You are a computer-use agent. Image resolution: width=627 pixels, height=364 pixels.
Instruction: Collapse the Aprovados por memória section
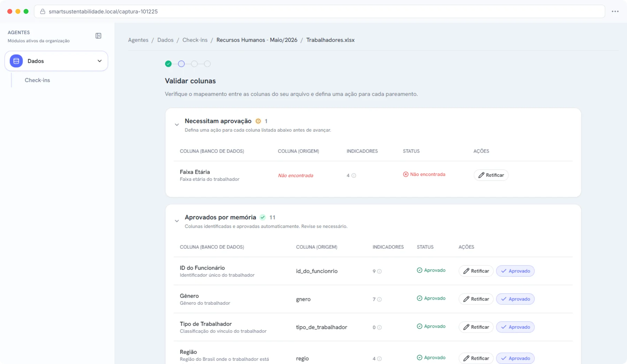point(177,221)
